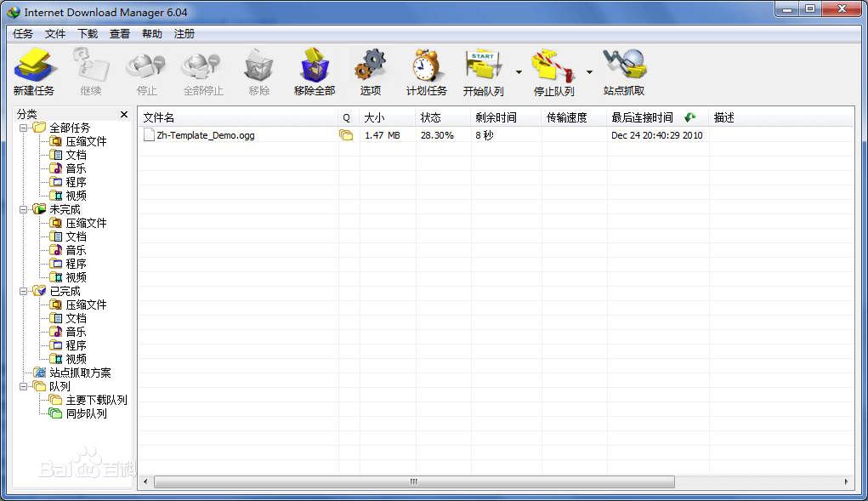Viewport: 868px width, 501px height.
Task: Click the 28.30% status cell
Action: pyautogui.click(x=437, y=135)
